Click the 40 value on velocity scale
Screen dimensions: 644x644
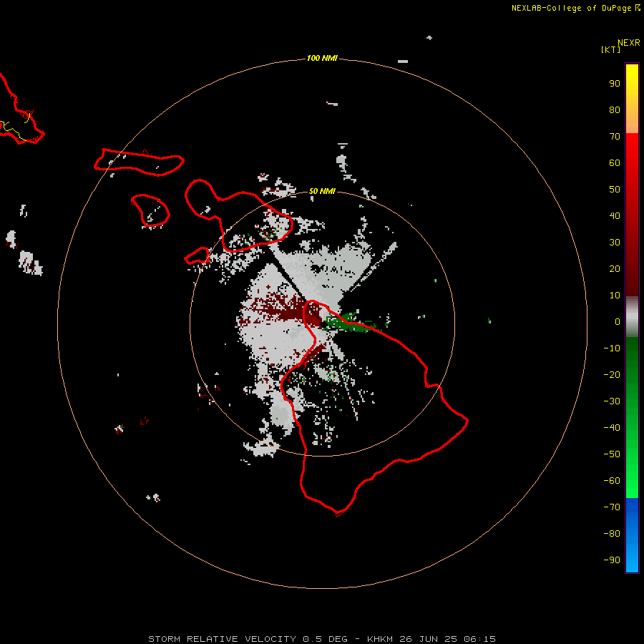[615, 216]
